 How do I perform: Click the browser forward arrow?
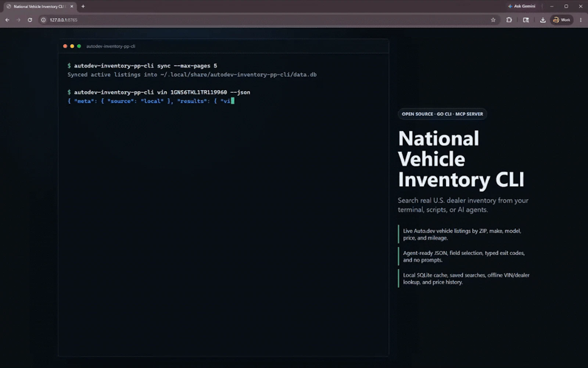tap(18, 20)
